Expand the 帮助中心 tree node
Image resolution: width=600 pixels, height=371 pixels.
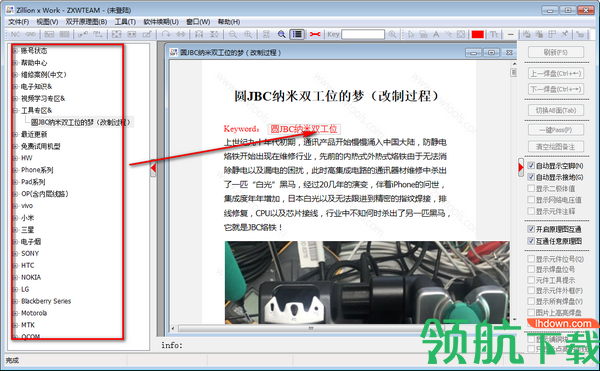coord(15,62)
